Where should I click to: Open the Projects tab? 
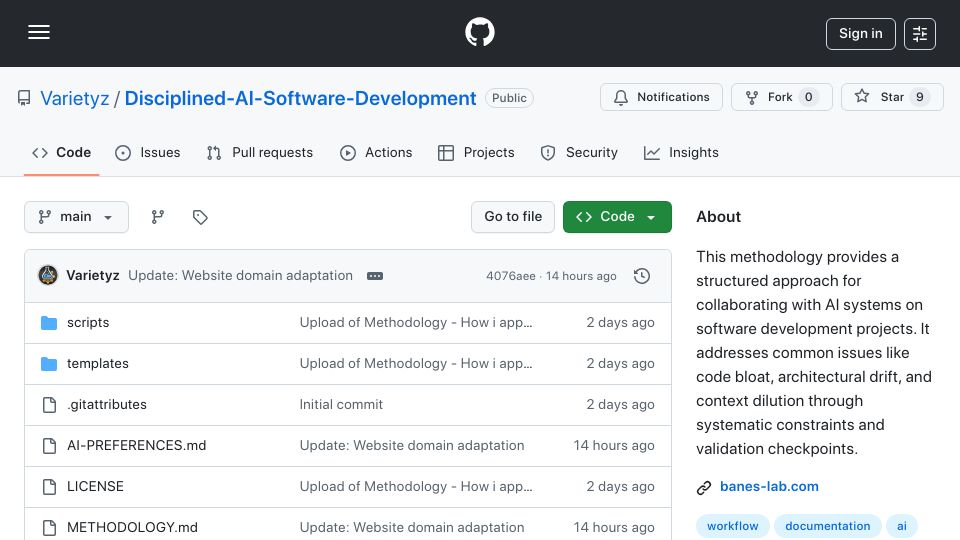476,152
